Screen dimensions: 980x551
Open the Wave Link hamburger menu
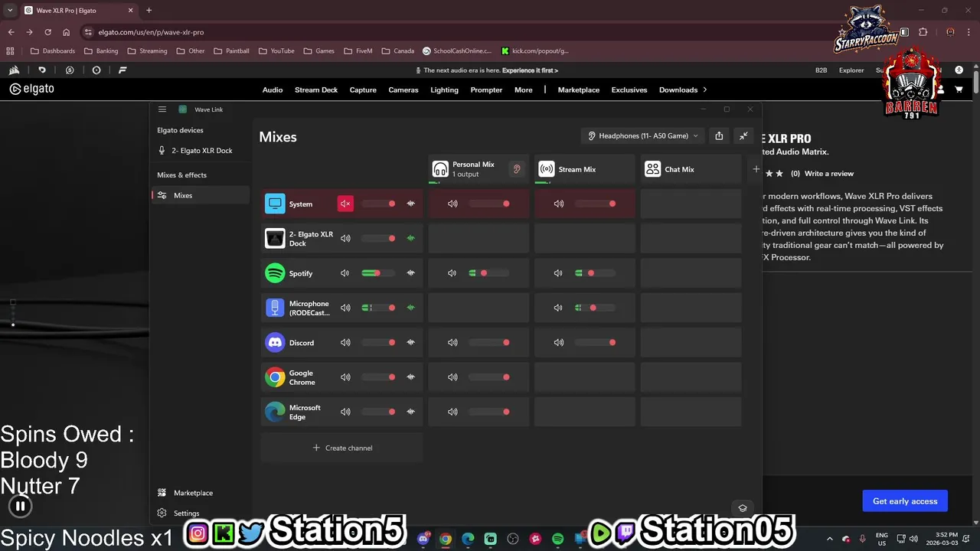pos(162,109)
